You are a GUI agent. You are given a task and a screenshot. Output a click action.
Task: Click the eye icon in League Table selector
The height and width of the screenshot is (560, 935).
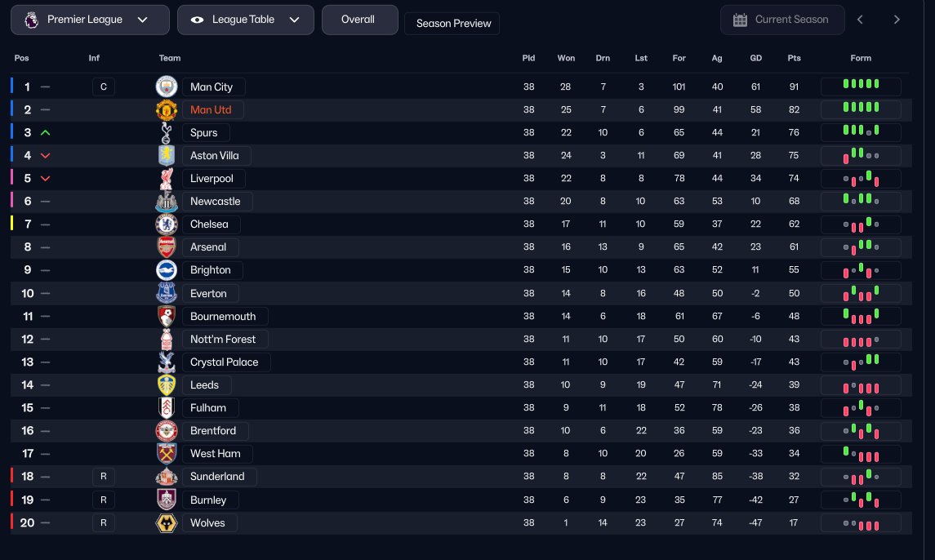click(x=197, y=20)
